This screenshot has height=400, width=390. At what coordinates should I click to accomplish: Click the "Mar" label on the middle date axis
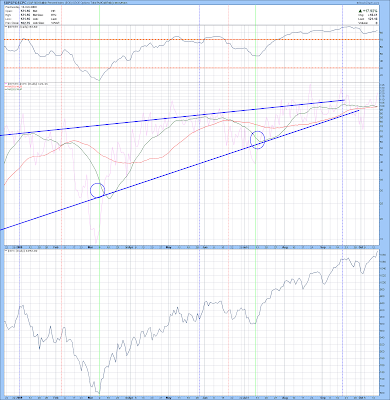coord(90,247)
